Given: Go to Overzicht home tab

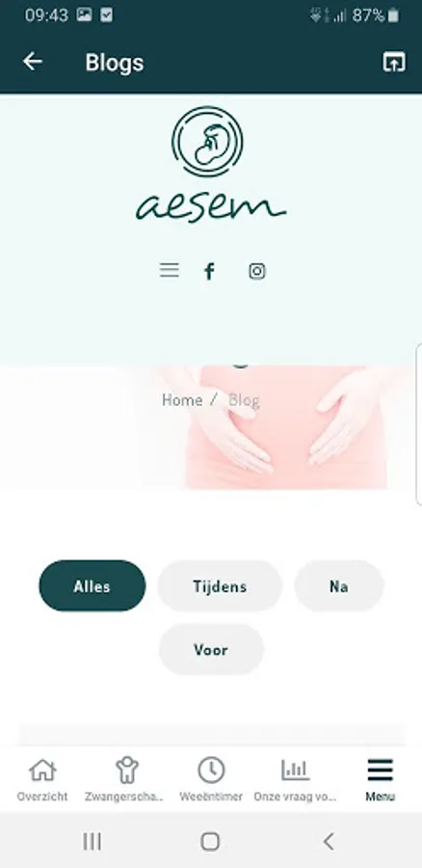Looking at the screenshot, I should (42, 779).
